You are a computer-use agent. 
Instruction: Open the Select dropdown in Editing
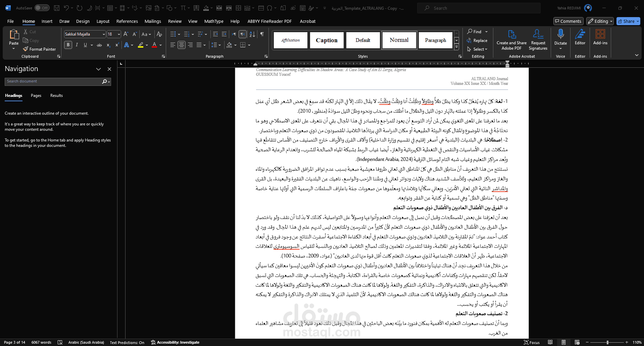pos(477,49)
